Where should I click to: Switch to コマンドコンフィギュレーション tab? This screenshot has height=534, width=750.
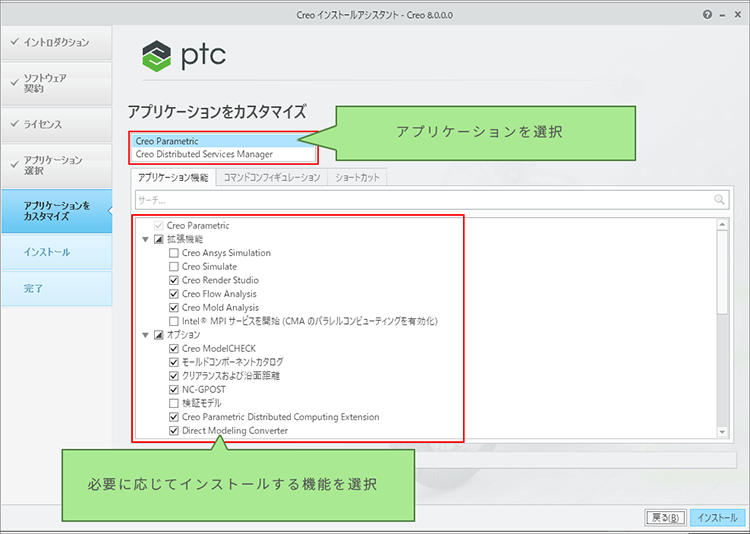click(272, 178)
